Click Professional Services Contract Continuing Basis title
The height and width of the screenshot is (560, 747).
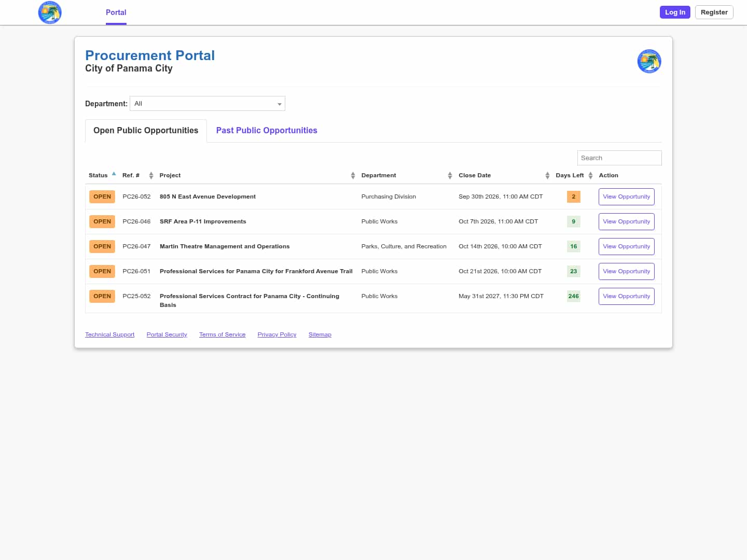[250, 301]
